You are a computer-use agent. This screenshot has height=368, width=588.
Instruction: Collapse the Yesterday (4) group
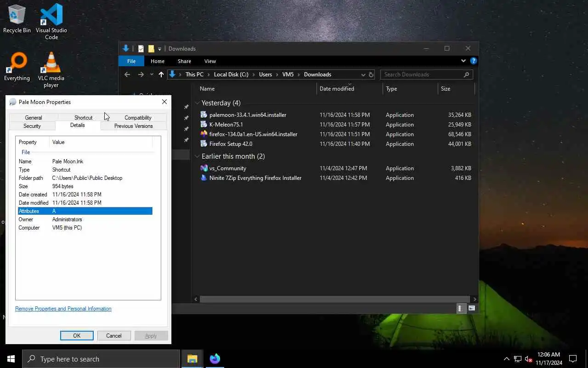197,103
